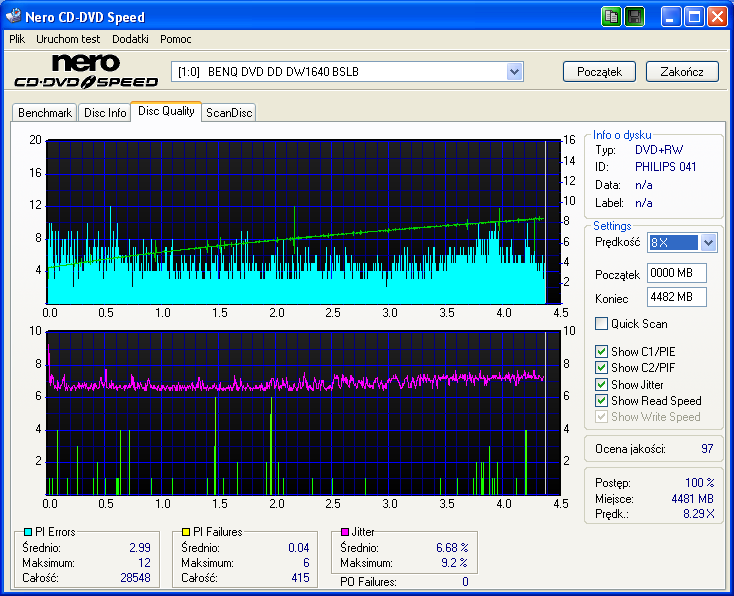Click the upper PI Errors graph
This screenshot has height=596, width=734.
[303, 222]
